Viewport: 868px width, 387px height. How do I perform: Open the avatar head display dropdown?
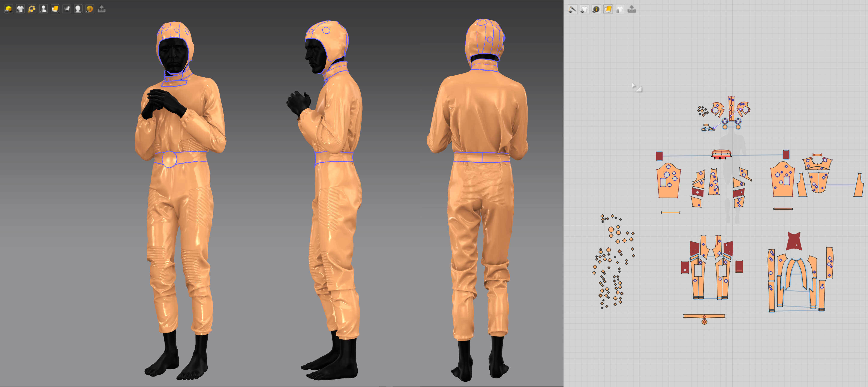tap(78, 9)
